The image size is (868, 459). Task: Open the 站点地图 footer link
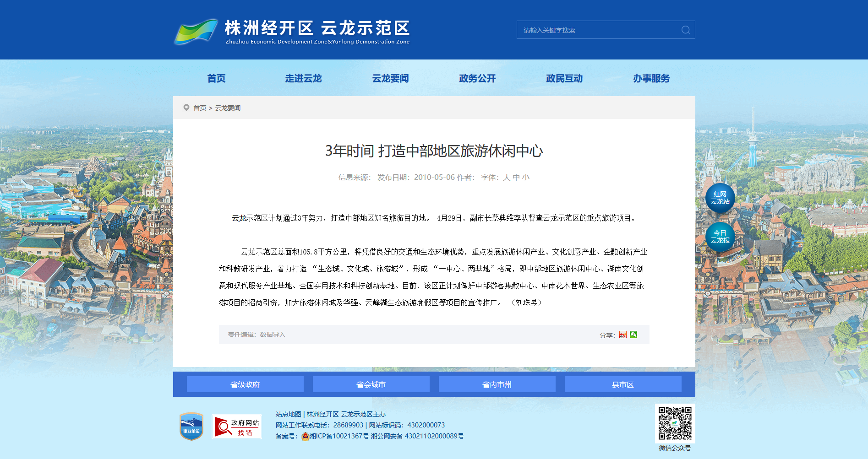[288, 414]
